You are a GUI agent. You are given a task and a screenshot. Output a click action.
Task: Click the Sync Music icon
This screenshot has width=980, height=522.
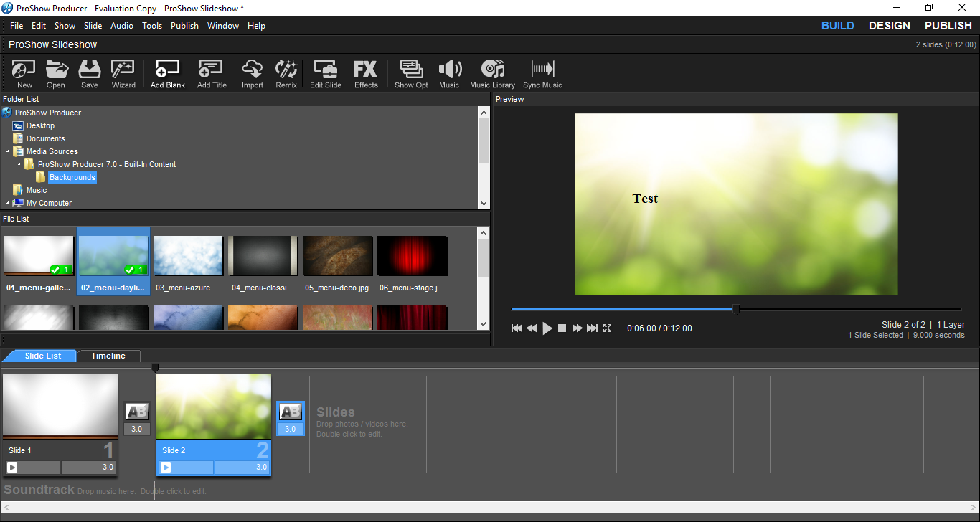coord(542,74)
